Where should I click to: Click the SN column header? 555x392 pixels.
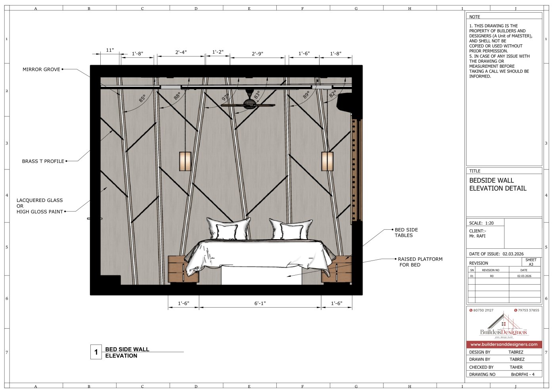coord(472,270)
